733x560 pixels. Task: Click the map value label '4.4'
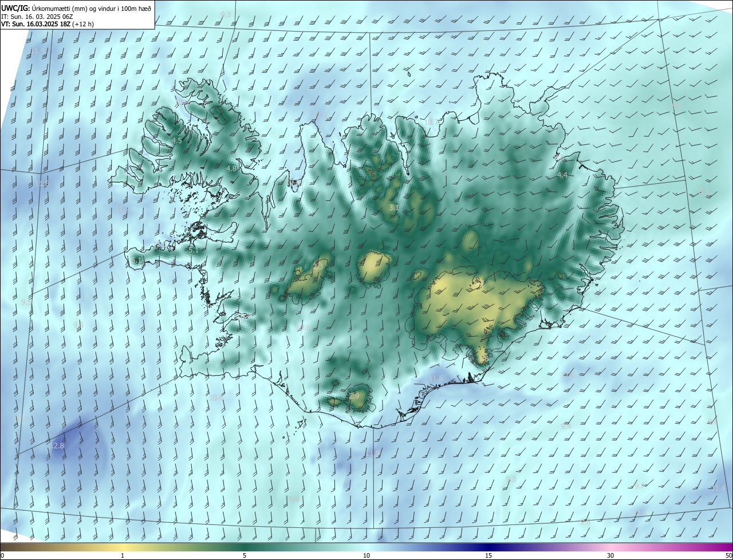point(562,175)
